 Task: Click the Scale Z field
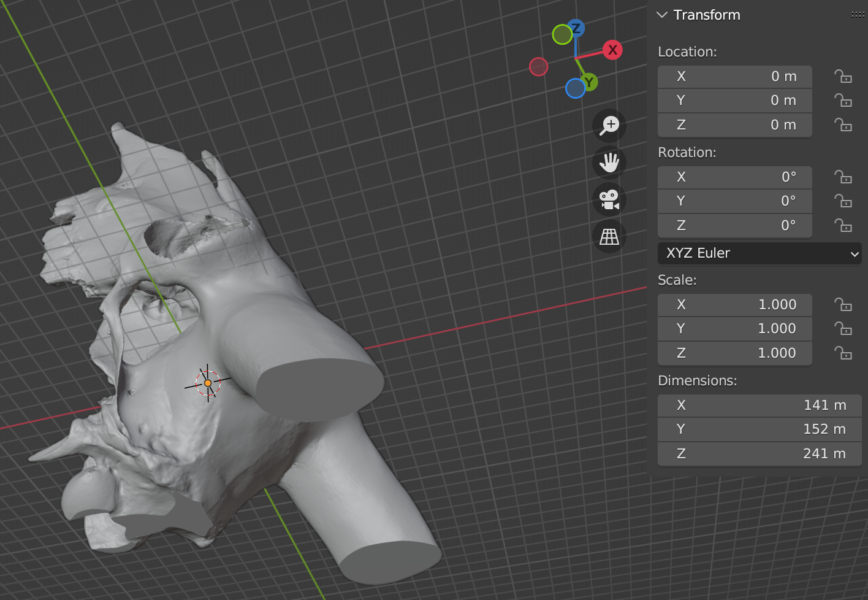[735, 353]
